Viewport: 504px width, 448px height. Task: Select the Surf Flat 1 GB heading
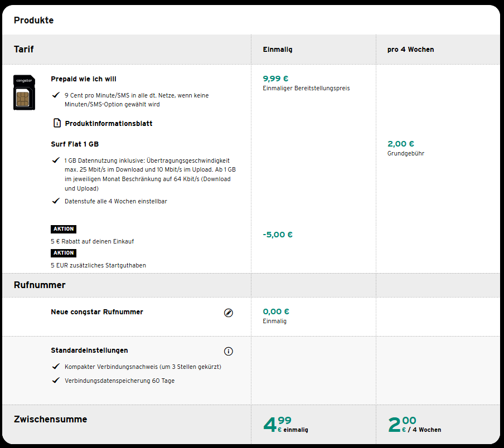coord(75,144)
